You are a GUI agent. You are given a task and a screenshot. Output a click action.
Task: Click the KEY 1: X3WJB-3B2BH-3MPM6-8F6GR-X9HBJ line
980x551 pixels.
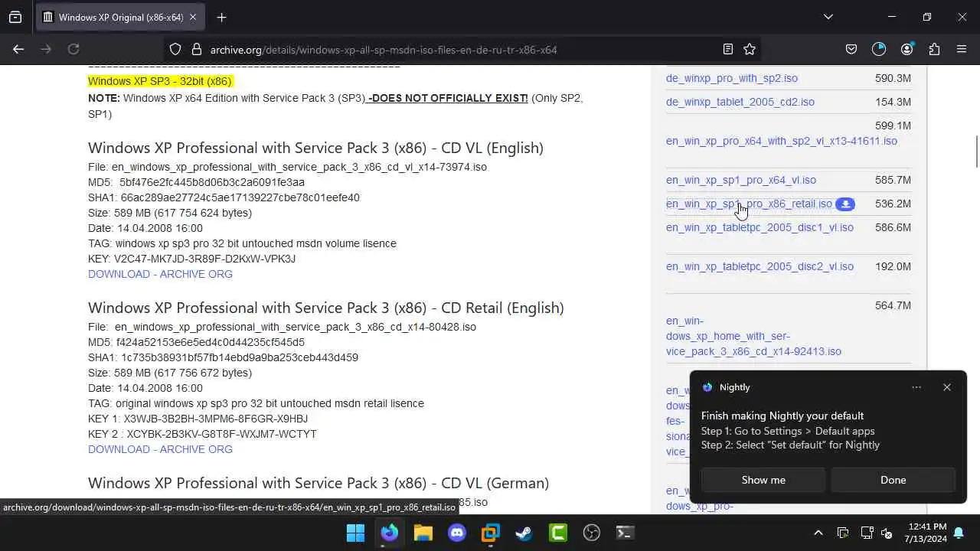tap(198, 419)
